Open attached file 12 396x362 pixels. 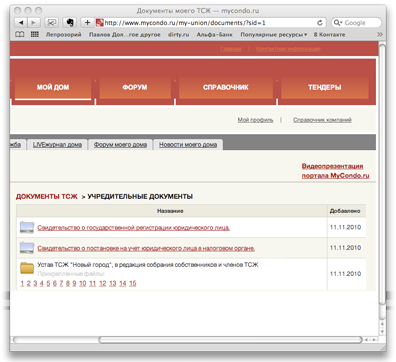coord(103,283)
